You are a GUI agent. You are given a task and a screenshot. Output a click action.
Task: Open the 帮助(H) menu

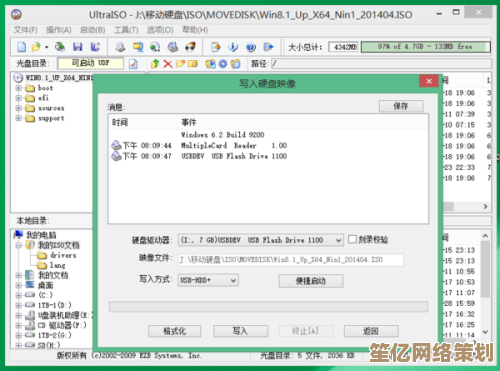pyautogui.click(x=195, y=30)
